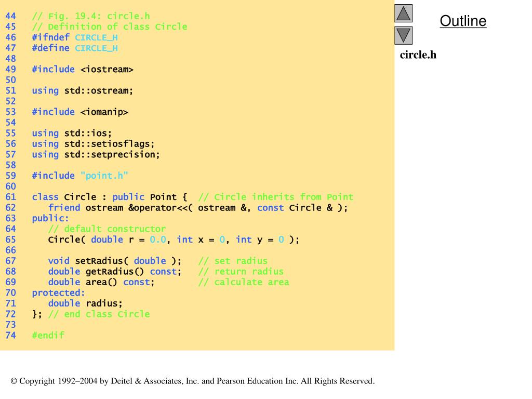Click comment '// Definition of class Circle'

pos(110,27)
